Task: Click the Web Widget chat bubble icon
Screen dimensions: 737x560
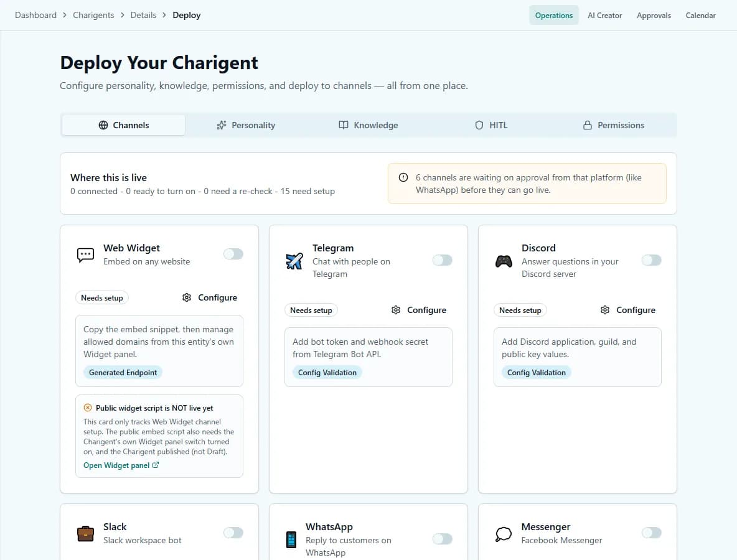Action: click(x=85, y=254)
